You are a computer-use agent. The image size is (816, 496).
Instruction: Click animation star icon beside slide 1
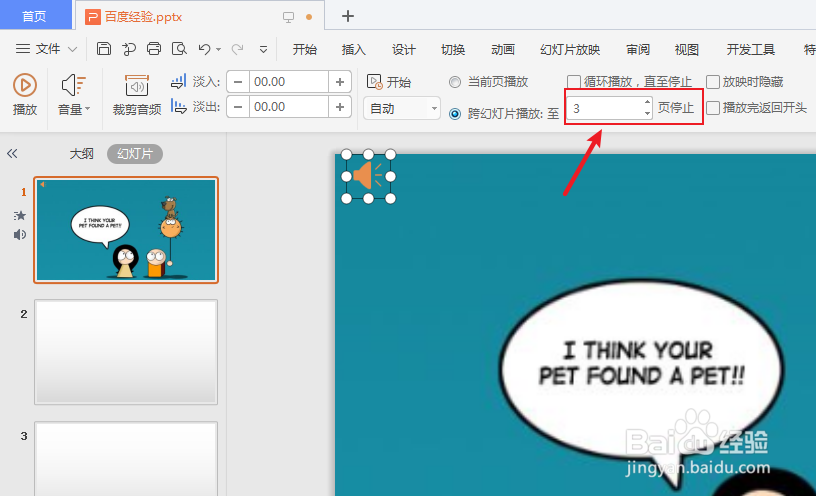(x=20, y=215)
